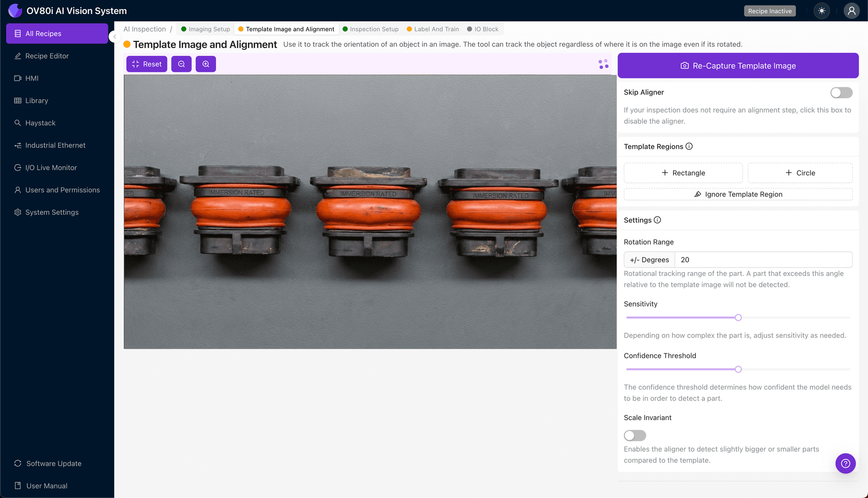Click the Settings info icon
The image size is (868, 498).
coord(657,220)
